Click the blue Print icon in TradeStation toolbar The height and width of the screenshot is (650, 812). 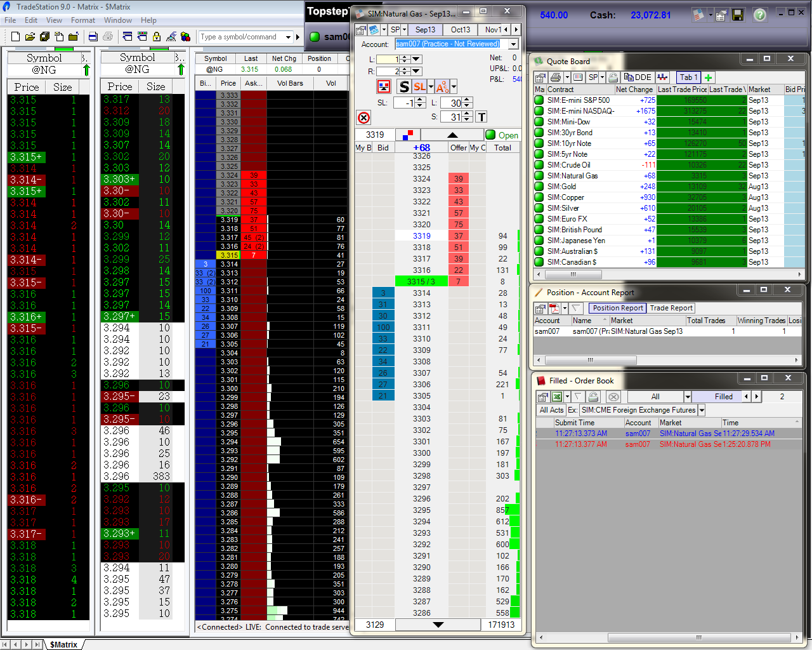click(93, 37)
